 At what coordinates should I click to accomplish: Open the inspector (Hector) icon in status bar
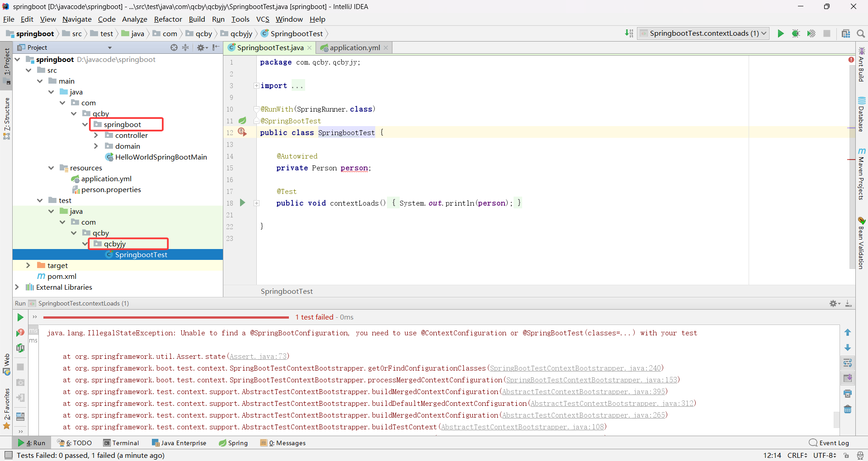(860, 455)
